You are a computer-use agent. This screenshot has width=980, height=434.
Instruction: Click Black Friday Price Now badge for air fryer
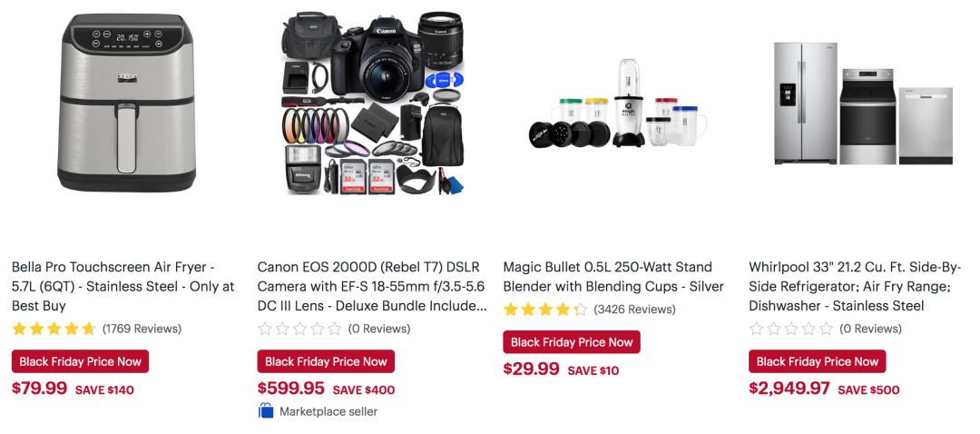[80, 361]
